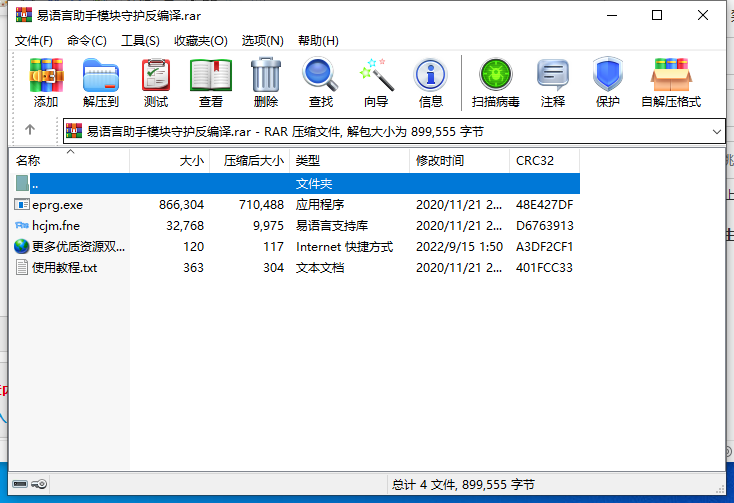The height and width of the screenshot is (503, 734).
Task: Click CRC32 value D6763913
Action: [544, 226]
